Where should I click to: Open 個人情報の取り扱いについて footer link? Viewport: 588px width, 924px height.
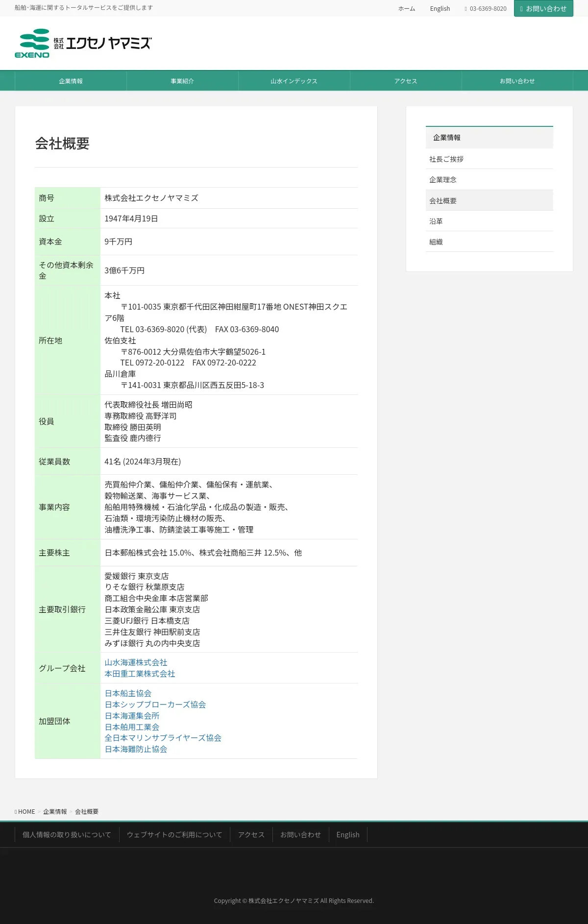tap(67, 835)
